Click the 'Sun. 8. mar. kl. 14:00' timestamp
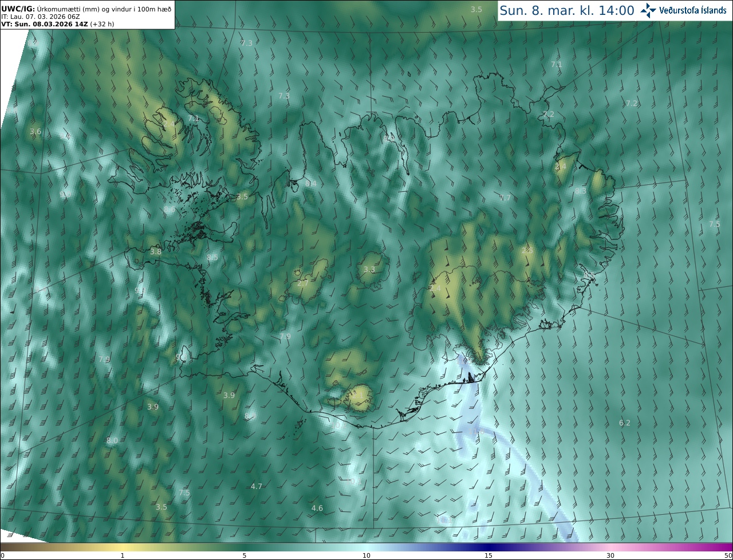The image size is (733, 560). coord(566,10)
